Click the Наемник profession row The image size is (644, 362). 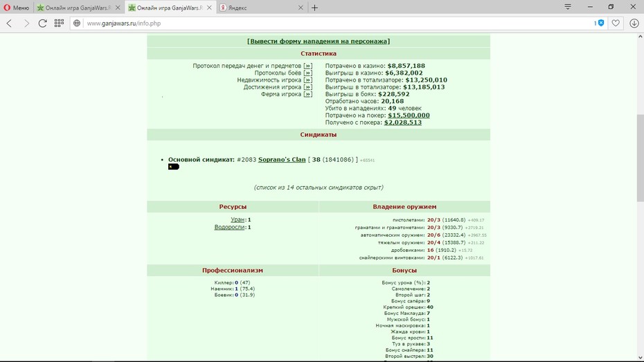(233, 289)
